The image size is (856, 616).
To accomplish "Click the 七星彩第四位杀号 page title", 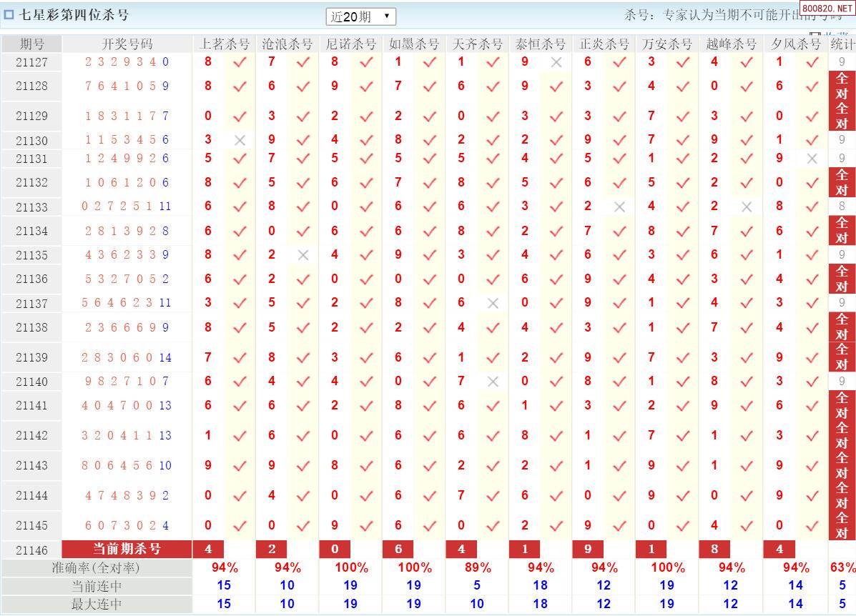I will point(74,15).
